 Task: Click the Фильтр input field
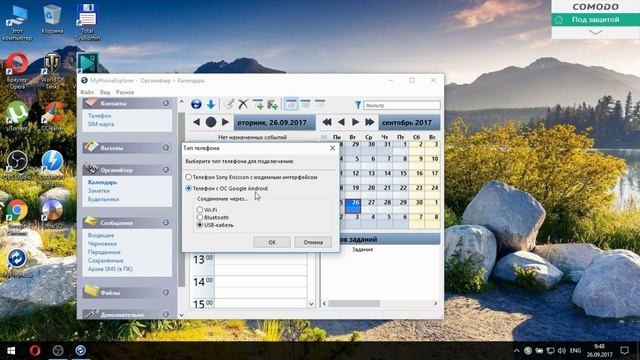[402, 105]
